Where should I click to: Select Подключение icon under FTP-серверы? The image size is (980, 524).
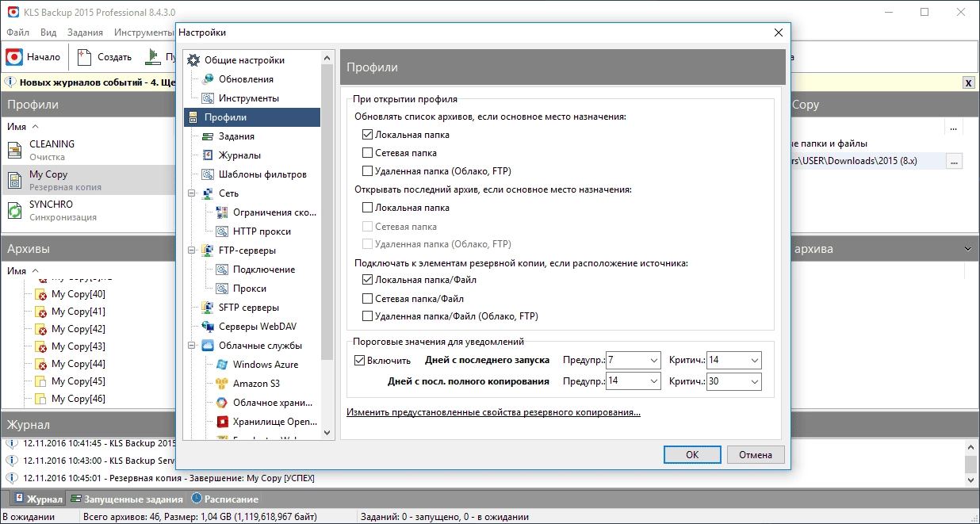coord(222,270)
